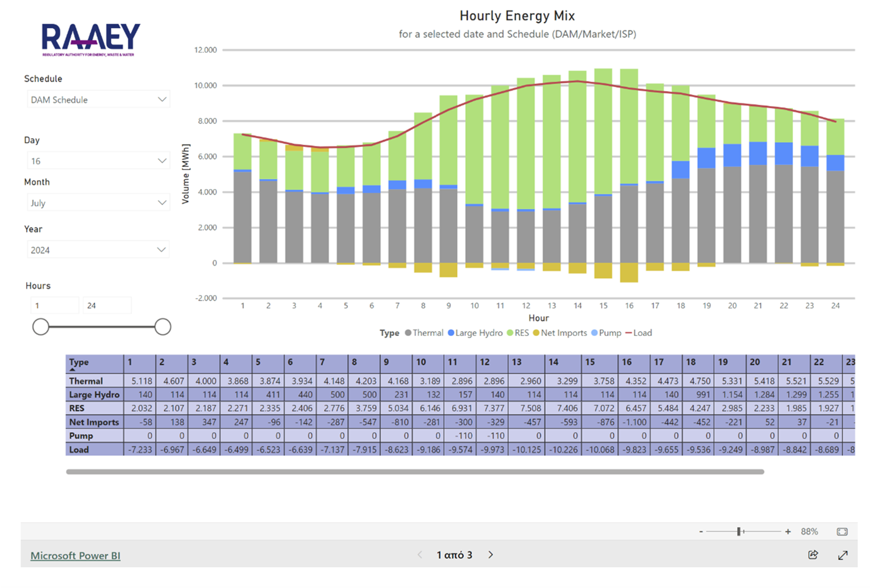Click the Hours start input field showing 1

55,305
